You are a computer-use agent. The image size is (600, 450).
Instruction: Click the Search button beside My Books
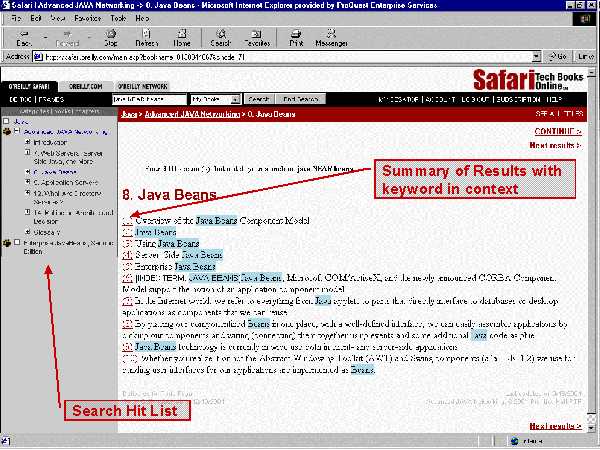click(x=259, y=99)
